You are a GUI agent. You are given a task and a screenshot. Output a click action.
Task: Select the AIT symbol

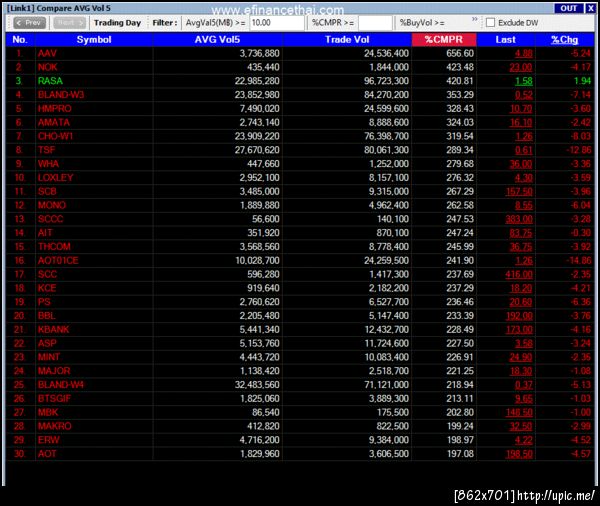click(45, 233)
